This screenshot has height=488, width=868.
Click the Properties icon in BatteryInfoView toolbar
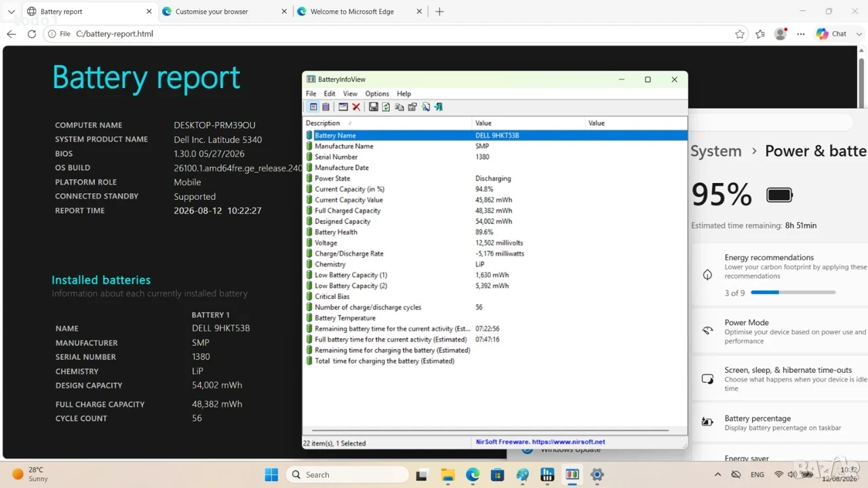point(412,107)
